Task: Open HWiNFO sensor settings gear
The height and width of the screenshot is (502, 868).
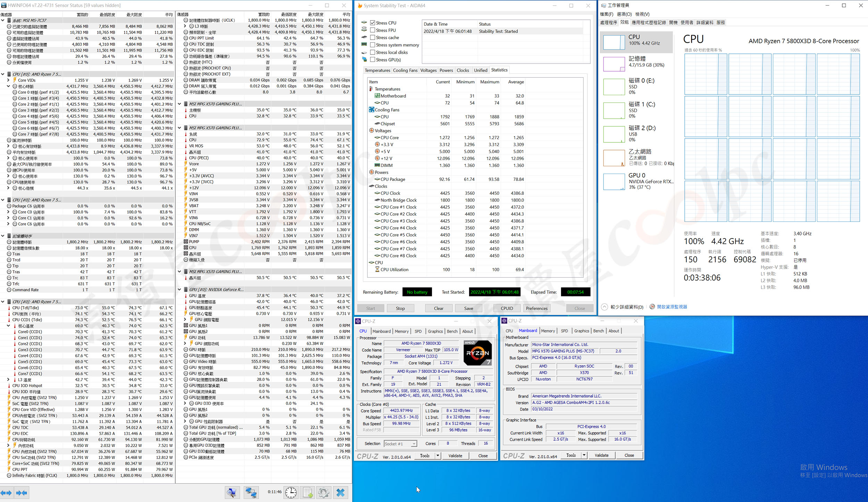Action: pyautogui.click(x=324, y=492)
